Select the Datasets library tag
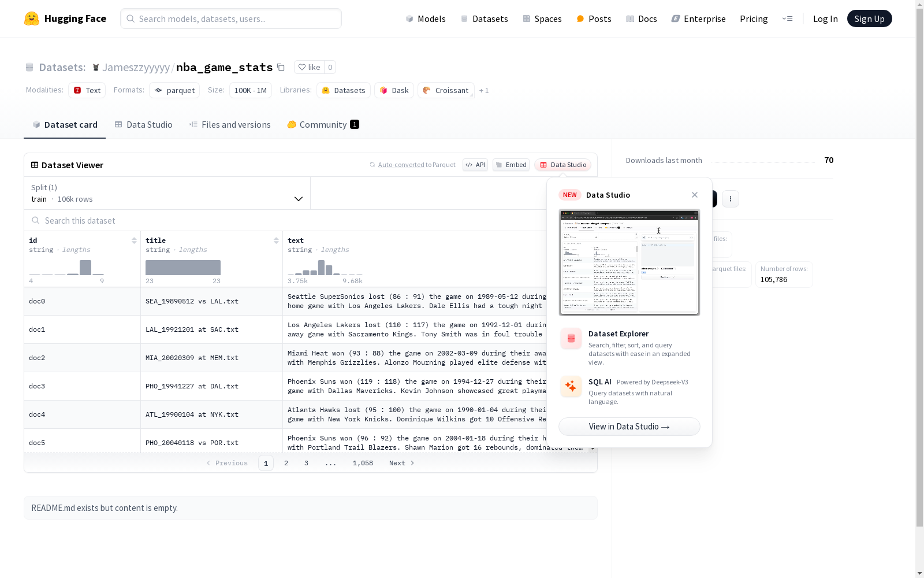 pyautogui.click(x=344, y=90)
